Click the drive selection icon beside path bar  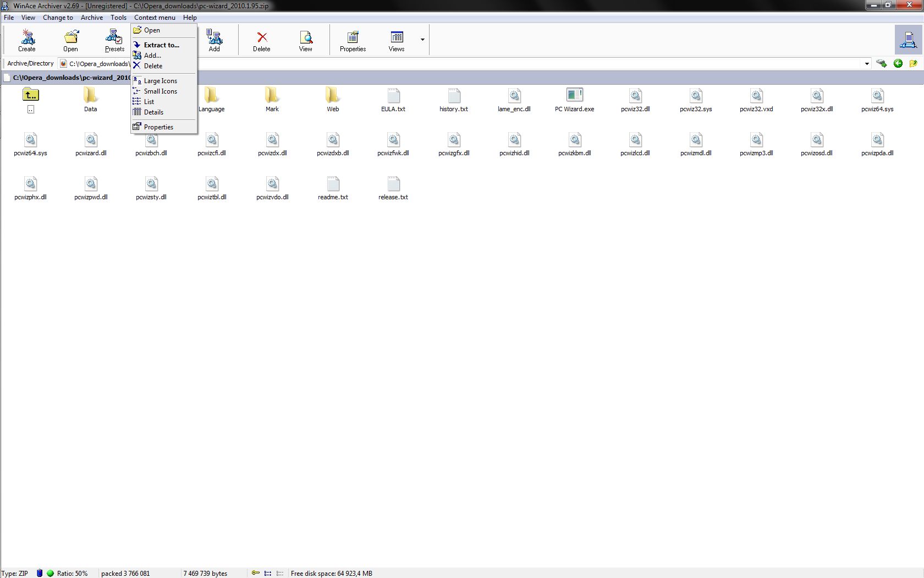click(x=882, y=63)
